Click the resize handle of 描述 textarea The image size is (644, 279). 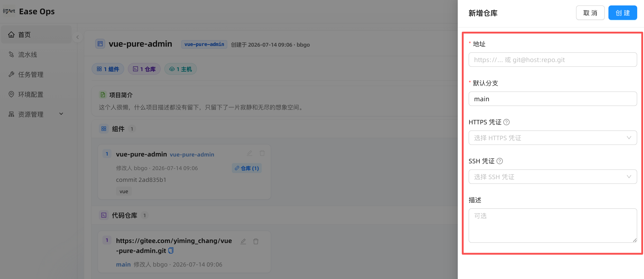coord(634,240)
